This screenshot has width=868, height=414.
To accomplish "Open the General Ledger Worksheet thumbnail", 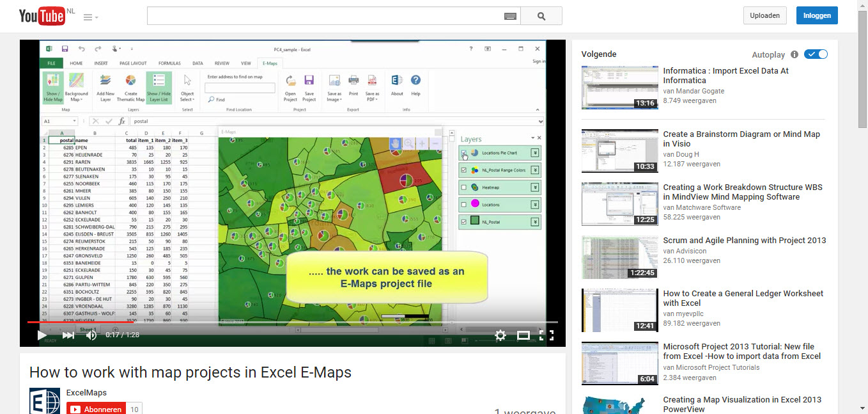I will pyautogui.click(x=620, y=310).
